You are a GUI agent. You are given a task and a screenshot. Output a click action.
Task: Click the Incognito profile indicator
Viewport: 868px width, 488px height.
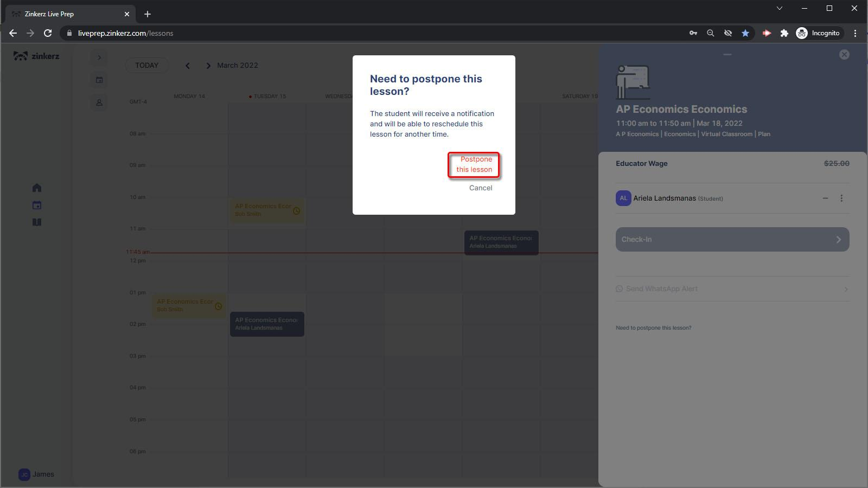pos(818,33)
